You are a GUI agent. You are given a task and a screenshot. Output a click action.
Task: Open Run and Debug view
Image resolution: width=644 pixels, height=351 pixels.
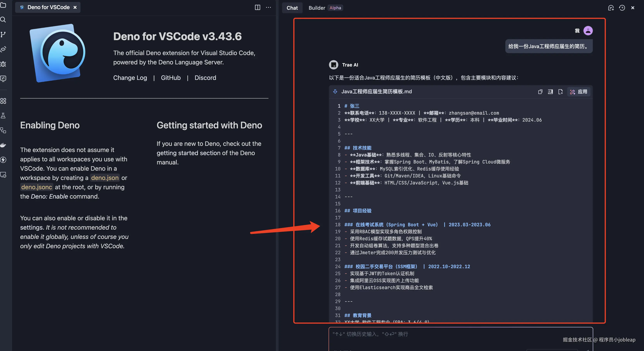click(3, 64)
